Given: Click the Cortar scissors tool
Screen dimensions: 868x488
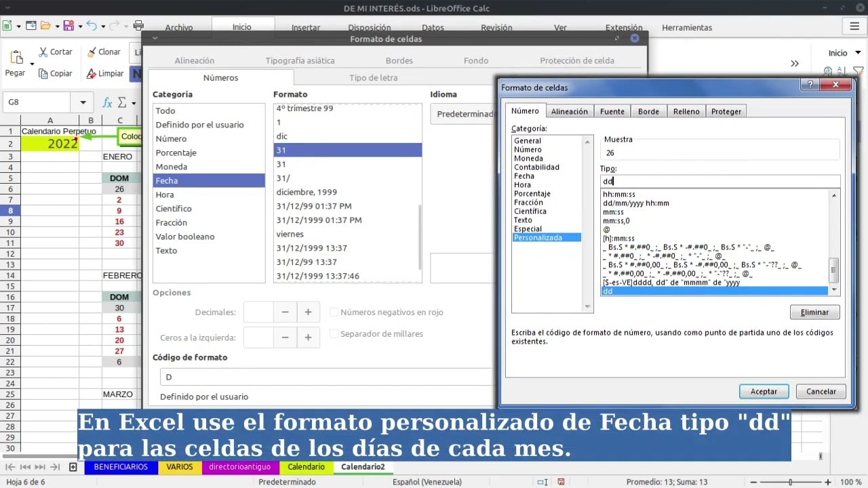Looking at the screenshot, I should coord(55,52).
